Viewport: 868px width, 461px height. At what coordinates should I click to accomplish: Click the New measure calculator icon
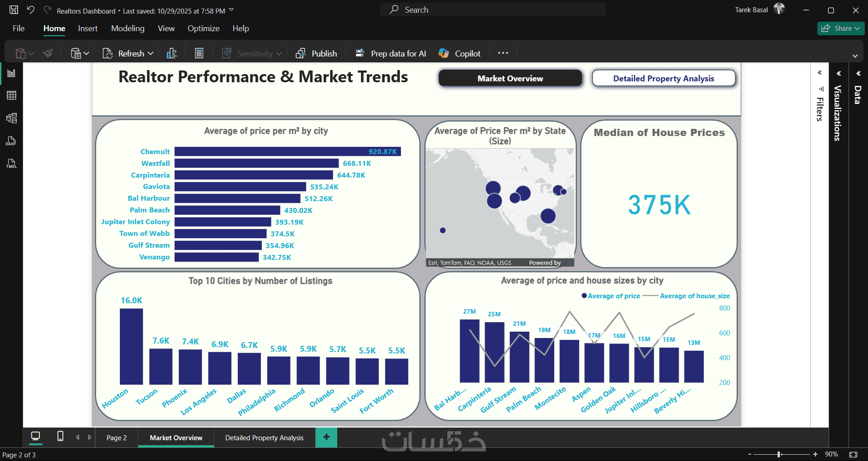(x=199, y=53)
